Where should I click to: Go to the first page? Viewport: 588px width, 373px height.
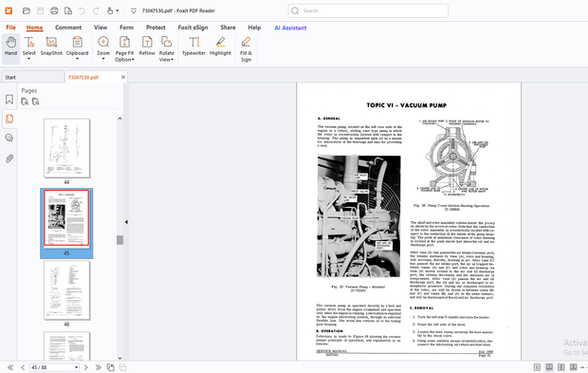click(10, 367)
